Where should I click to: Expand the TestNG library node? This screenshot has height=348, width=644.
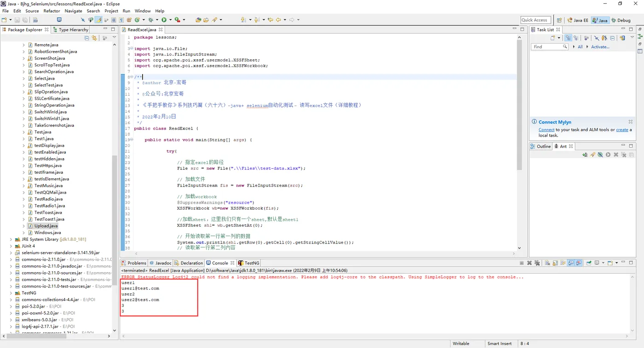[x=11, y=293]
